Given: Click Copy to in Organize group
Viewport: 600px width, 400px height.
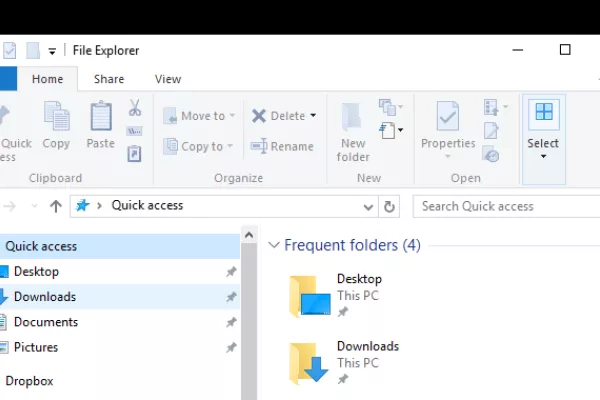Looking at the screenshot, I should (x=198, y=146).
